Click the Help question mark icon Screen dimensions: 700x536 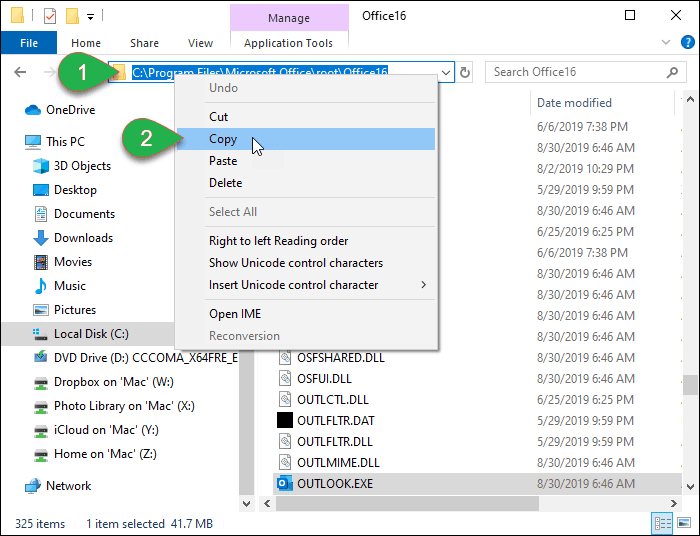(x=688, y=42)
